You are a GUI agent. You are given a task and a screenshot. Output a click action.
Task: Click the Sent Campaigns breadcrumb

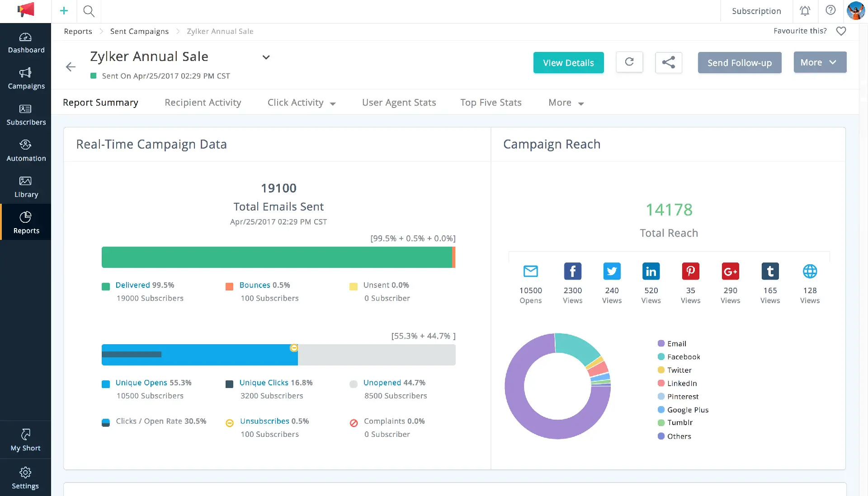139,31
